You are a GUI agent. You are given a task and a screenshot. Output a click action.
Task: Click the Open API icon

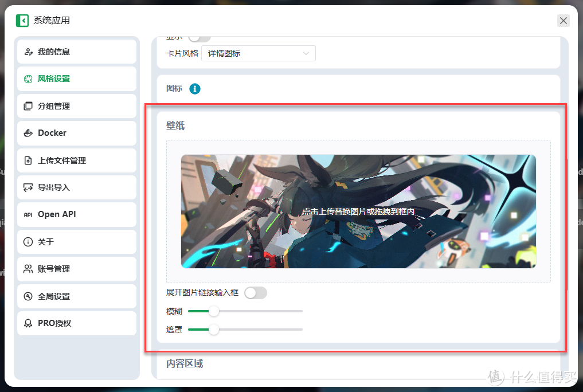point(28,215)
